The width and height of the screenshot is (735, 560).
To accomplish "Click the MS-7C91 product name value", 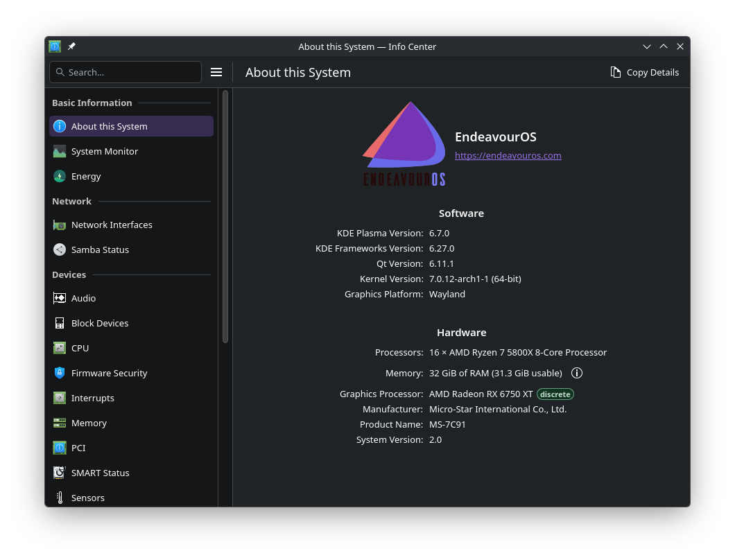I will coord(447,425).
